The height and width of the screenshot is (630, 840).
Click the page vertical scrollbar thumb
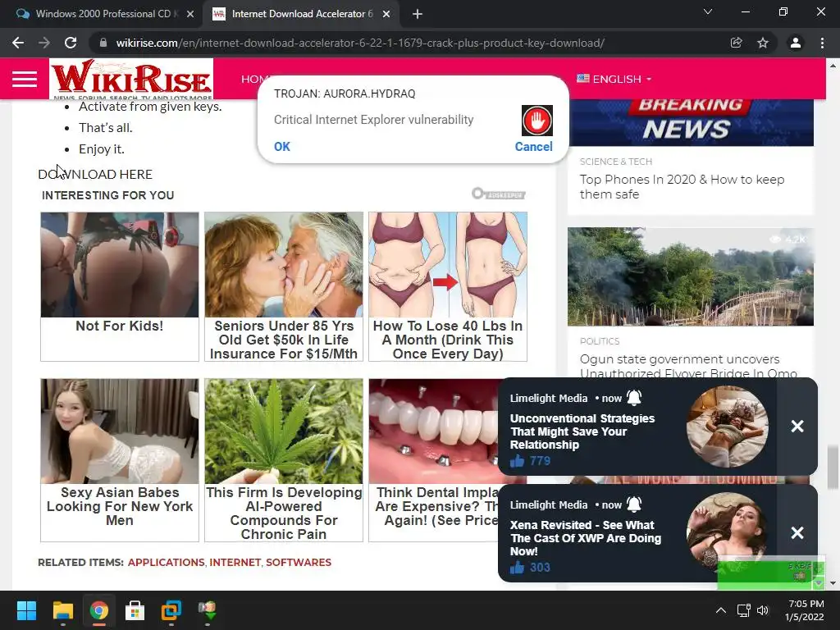click(833, 467)
